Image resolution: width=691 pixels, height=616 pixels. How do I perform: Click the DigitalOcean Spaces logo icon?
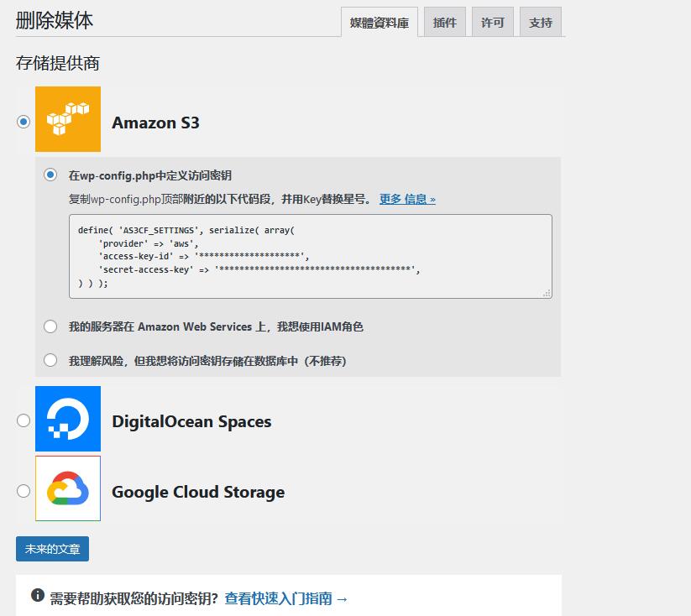68,419
